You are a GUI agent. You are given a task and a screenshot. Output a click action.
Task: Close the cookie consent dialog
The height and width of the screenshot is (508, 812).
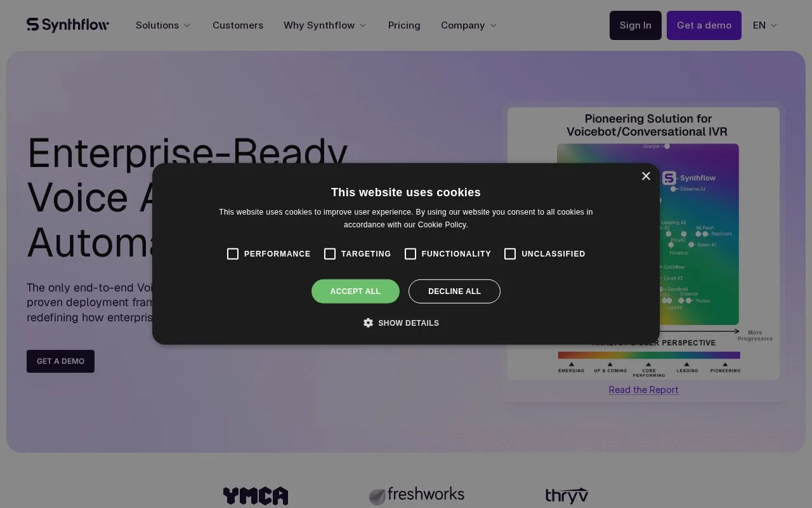pyautogui.click(x=646, y=176)
